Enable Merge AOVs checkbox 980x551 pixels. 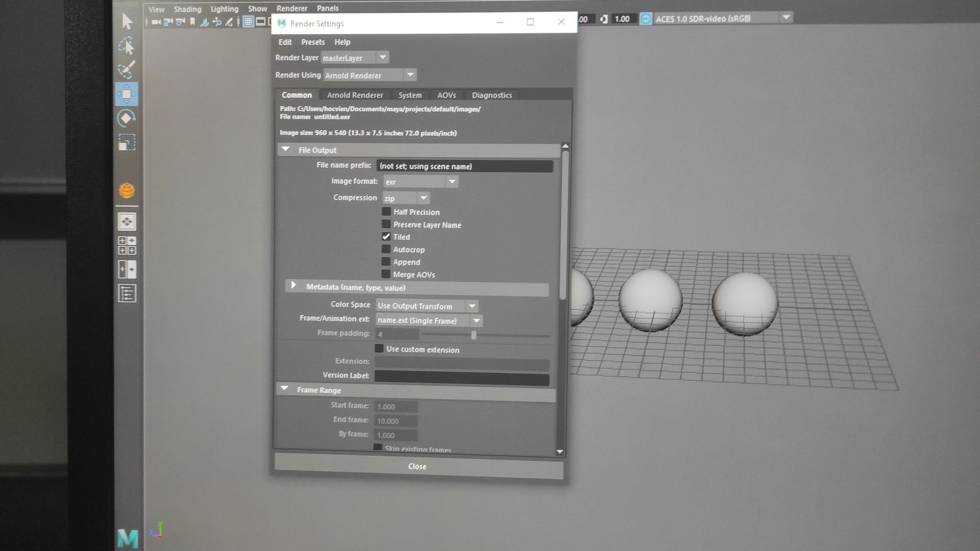386,274
